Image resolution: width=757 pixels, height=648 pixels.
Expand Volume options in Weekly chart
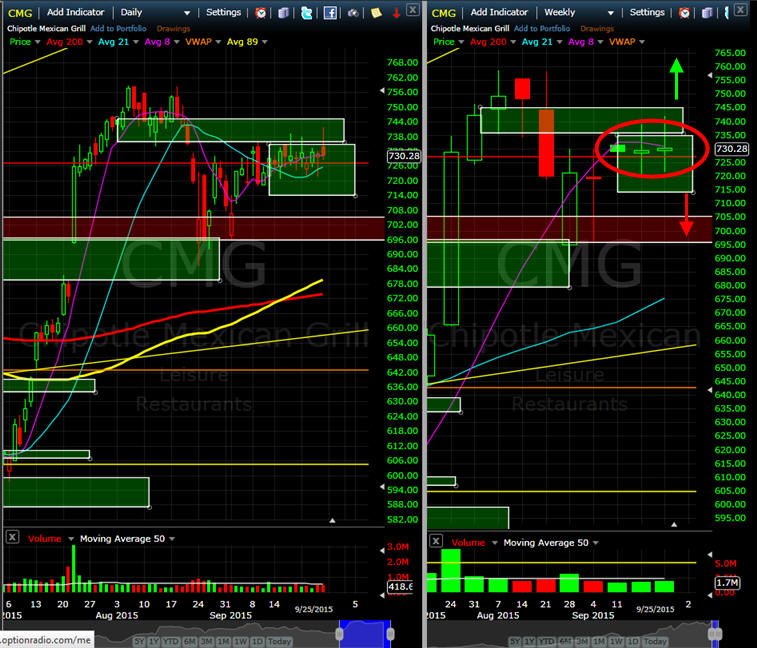click(x=495, y=543)
